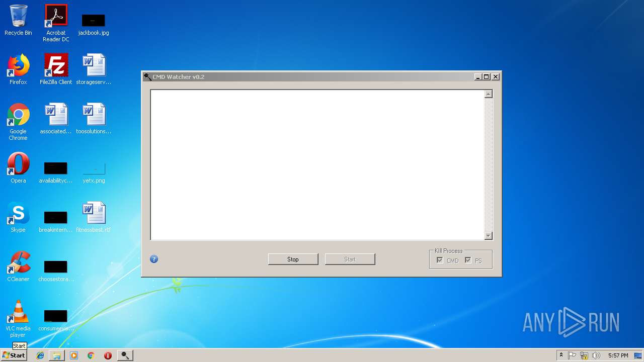Click the 5:57 PM taskbar clock

(618, 355)
